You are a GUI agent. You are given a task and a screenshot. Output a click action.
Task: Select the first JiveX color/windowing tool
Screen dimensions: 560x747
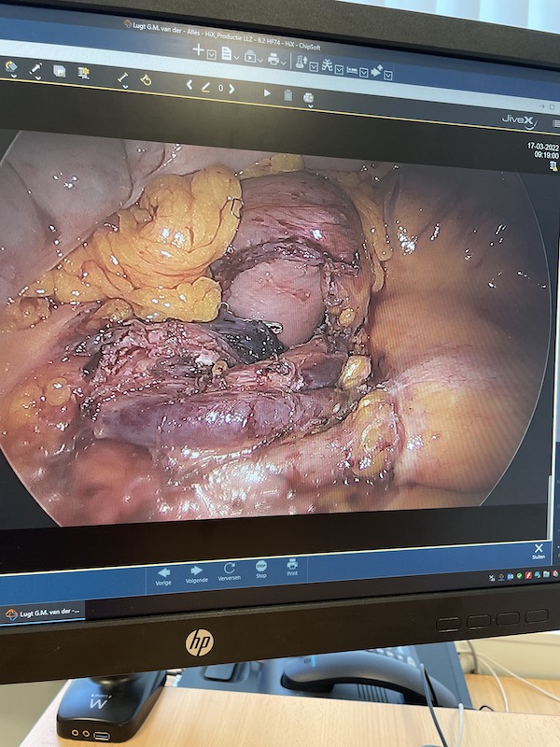click(11, 66)
